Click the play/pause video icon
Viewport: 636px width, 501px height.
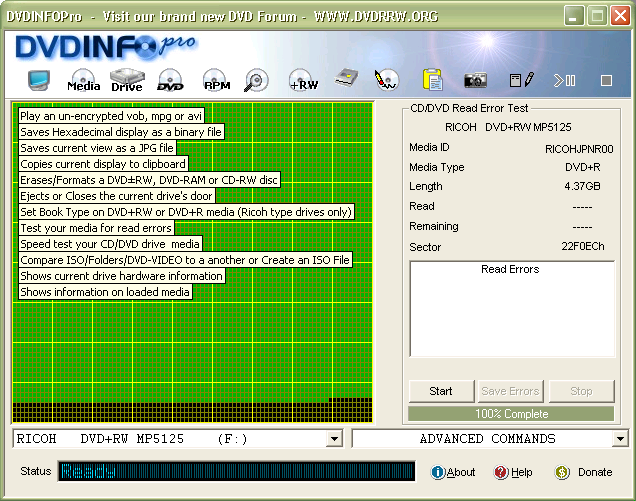click(x=565, y=80)
